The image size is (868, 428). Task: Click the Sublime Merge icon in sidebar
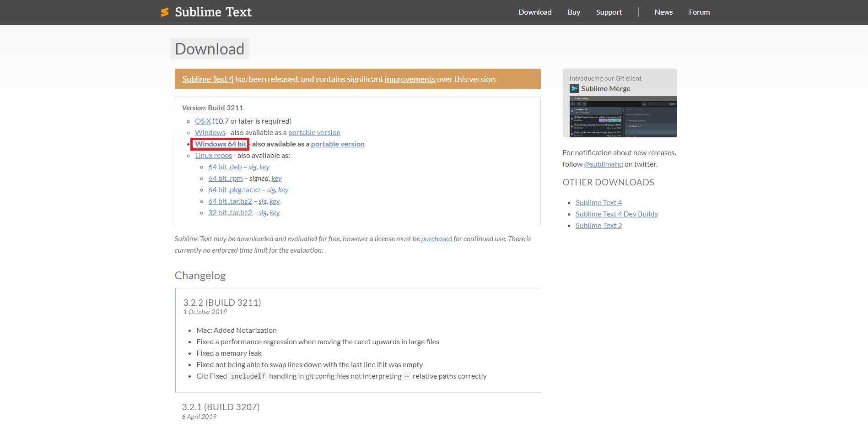[574, 88]
